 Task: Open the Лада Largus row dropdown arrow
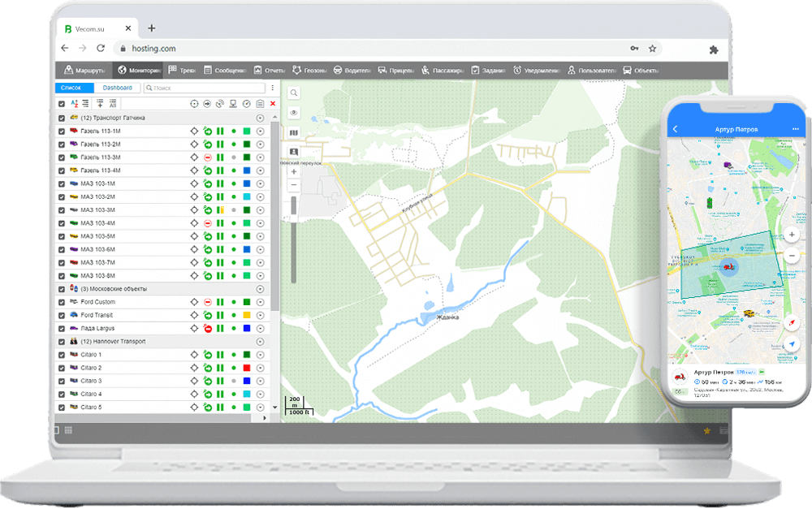point(260,328)
